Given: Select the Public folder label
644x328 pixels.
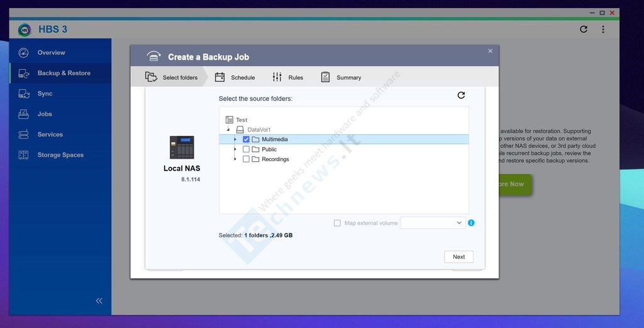Looking at the screenshot, I should pyautogui.click(x=269, y=150).
